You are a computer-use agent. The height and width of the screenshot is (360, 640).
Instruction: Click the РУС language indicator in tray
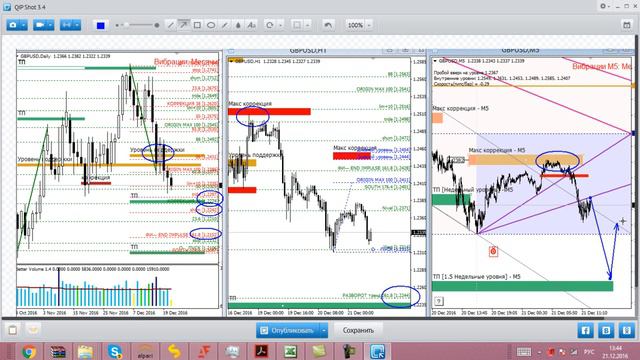tap(589, 352)
